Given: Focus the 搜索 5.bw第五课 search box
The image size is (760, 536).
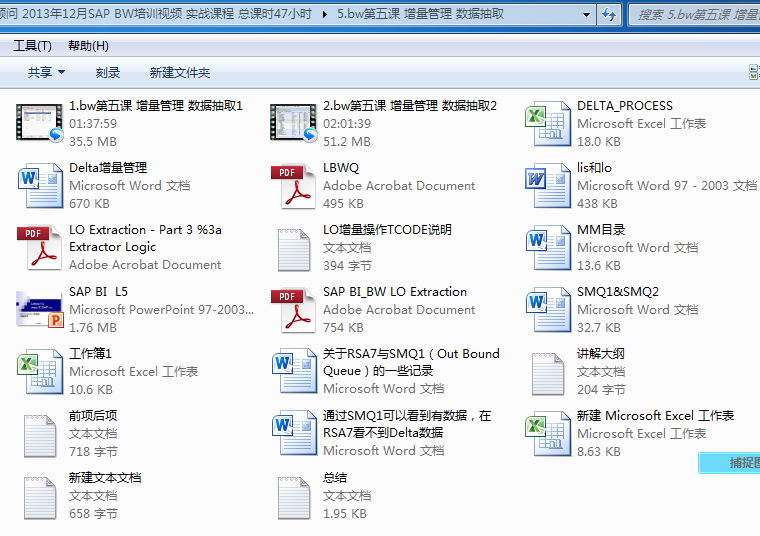Looking at the screenshot, I should (695, 15).
